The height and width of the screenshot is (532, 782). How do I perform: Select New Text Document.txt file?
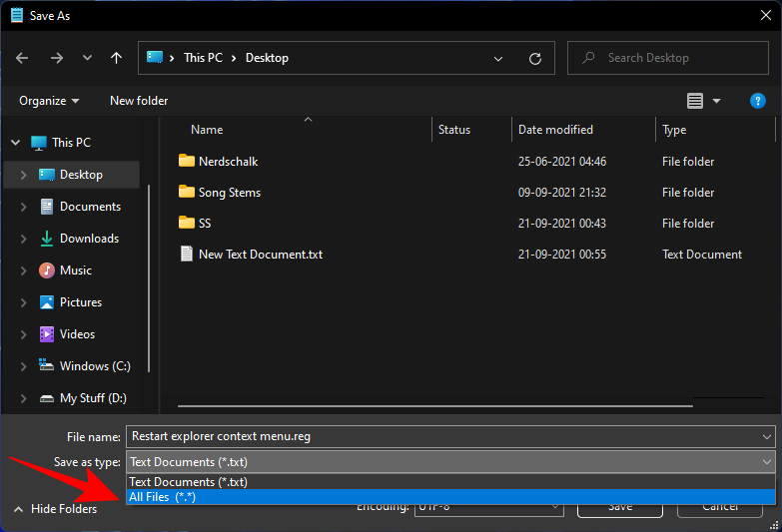[x=260, y=255]
